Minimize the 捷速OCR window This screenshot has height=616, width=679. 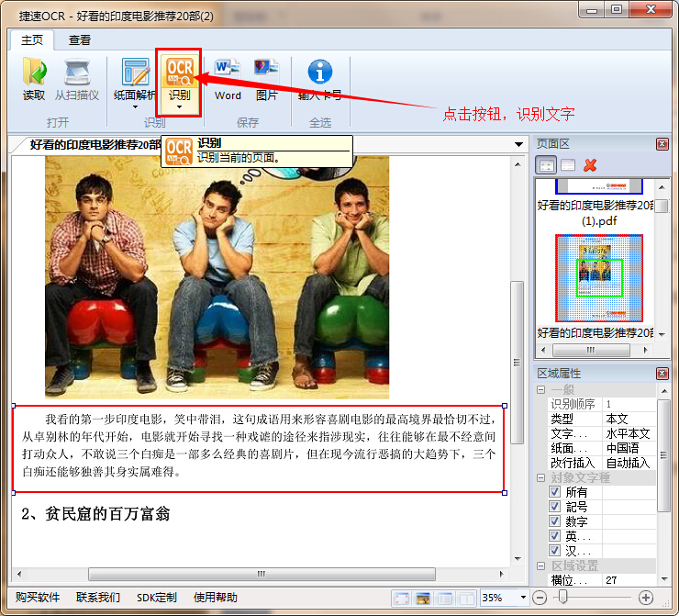[592, 10]
